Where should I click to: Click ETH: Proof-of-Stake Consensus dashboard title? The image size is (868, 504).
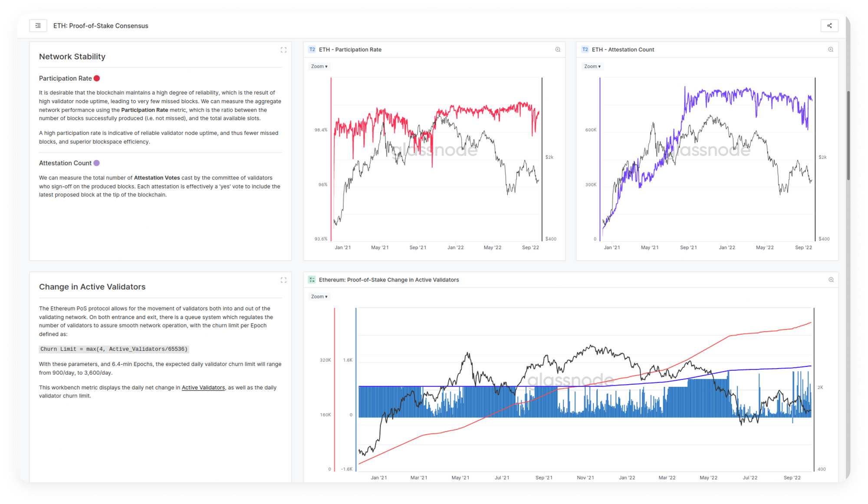point(101,26)
